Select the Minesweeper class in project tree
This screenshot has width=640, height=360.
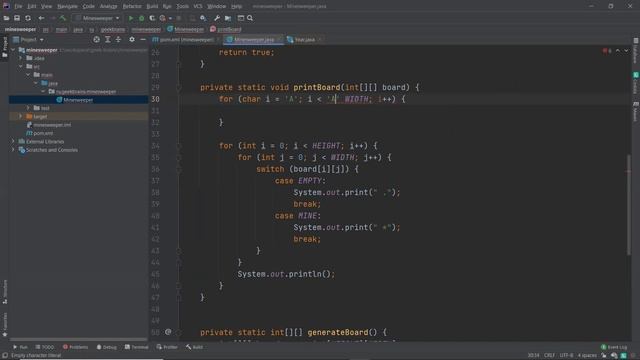point(78,100)
